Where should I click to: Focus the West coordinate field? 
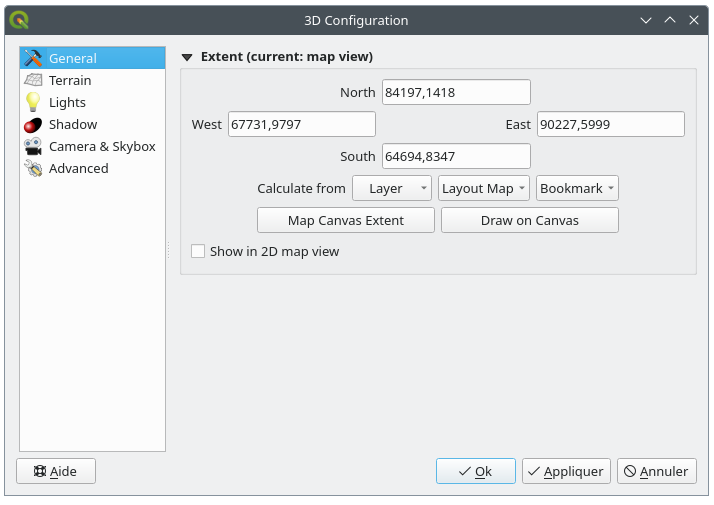point(302,124)
